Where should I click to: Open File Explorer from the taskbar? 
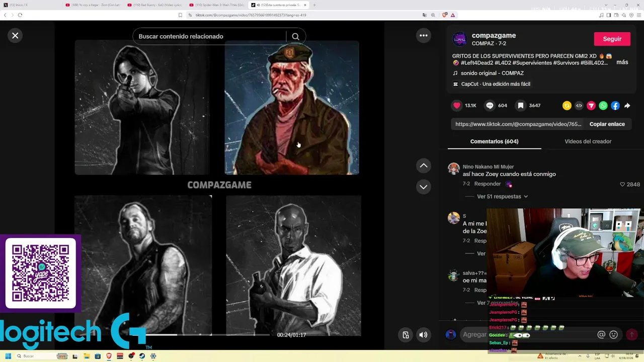pos(87,356)
